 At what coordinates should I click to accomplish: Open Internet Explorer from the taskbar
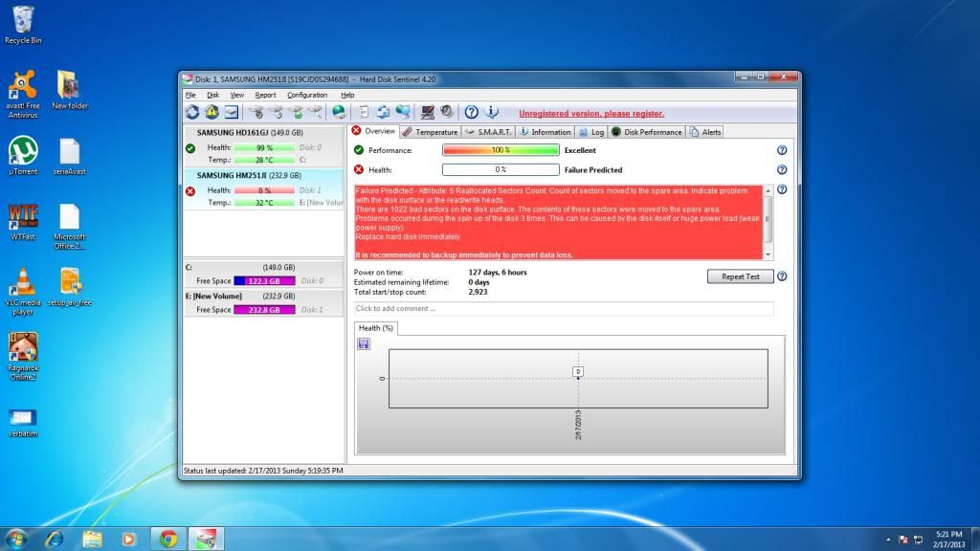tap(55, 538)
